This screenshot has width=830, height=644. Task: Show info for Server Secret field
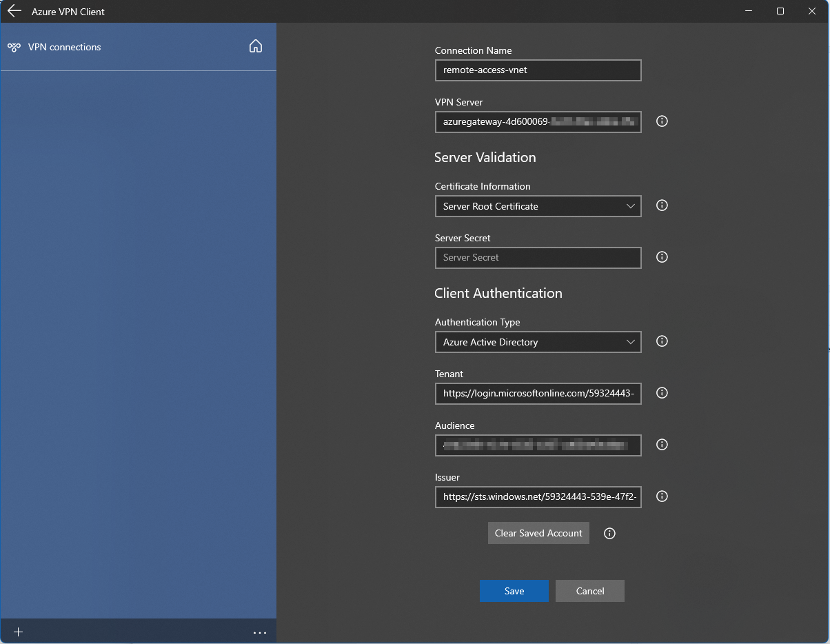click(x=662, y=257)
